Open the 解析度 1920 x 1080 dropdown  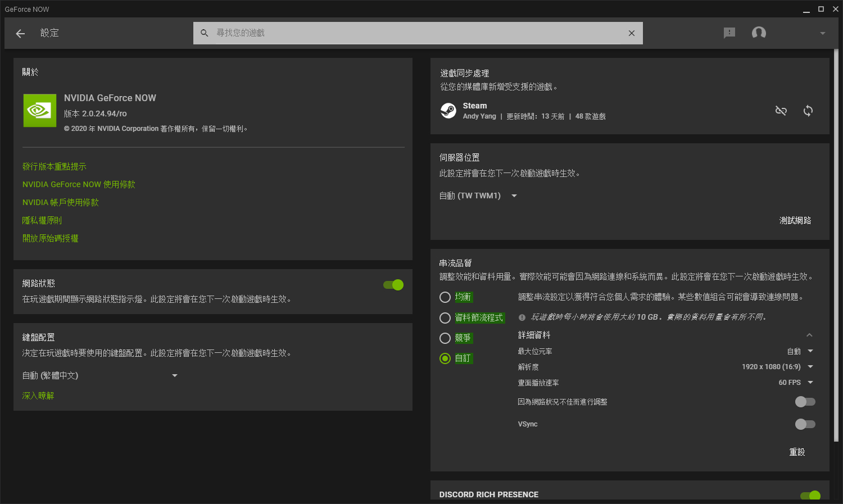(x=778, y=367)
